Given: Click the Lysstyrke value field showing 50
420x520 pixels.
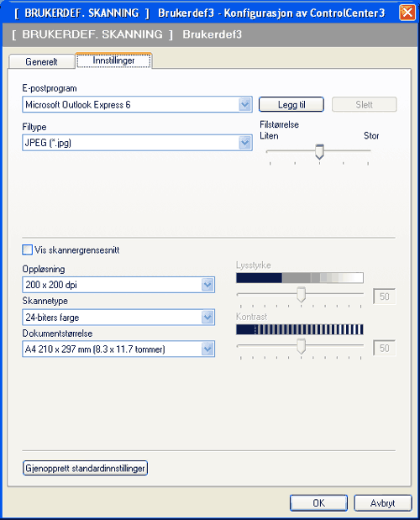Looking at the screenshot, I should [384, 297].
